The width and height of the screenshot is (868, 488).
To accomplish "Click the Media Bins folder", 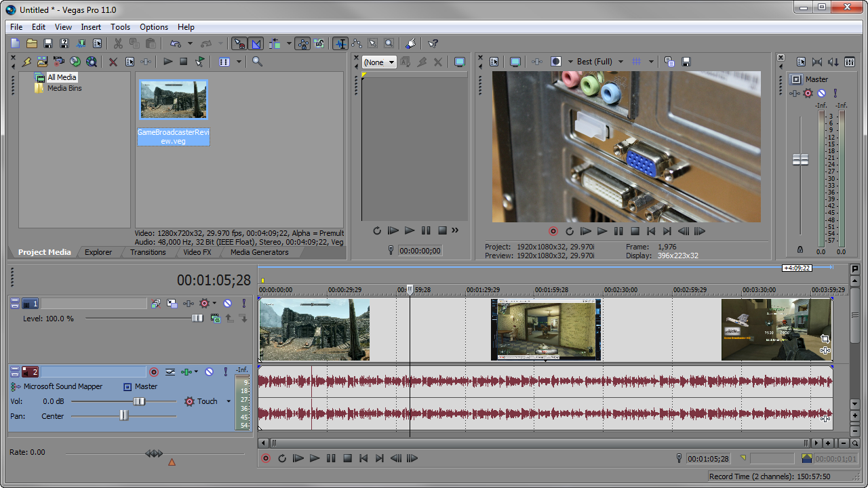I will click(64, 88).
